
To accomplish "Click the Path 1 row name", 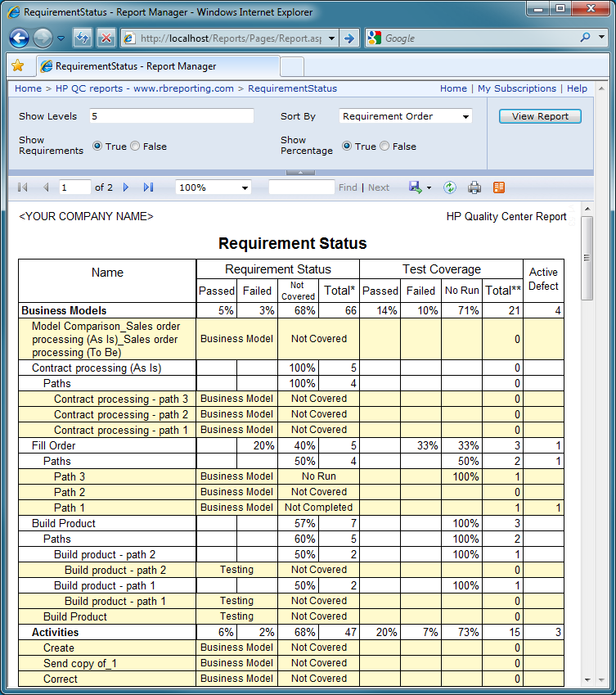I will [x=69, y=508].
